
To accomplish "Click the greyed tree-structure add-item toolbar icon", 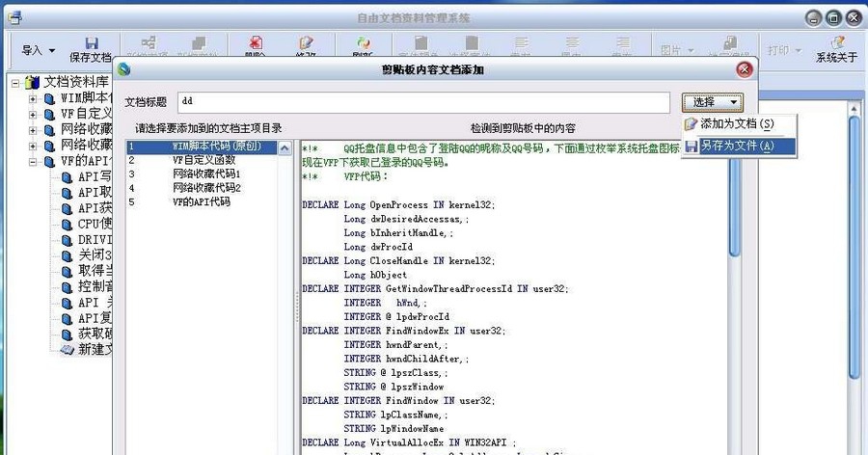I will [x=148, y=42].
